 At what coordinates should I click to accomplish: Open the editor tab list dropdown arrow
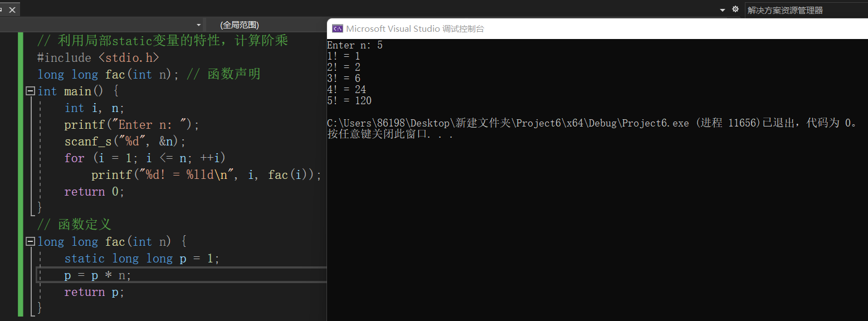[723, 10]
